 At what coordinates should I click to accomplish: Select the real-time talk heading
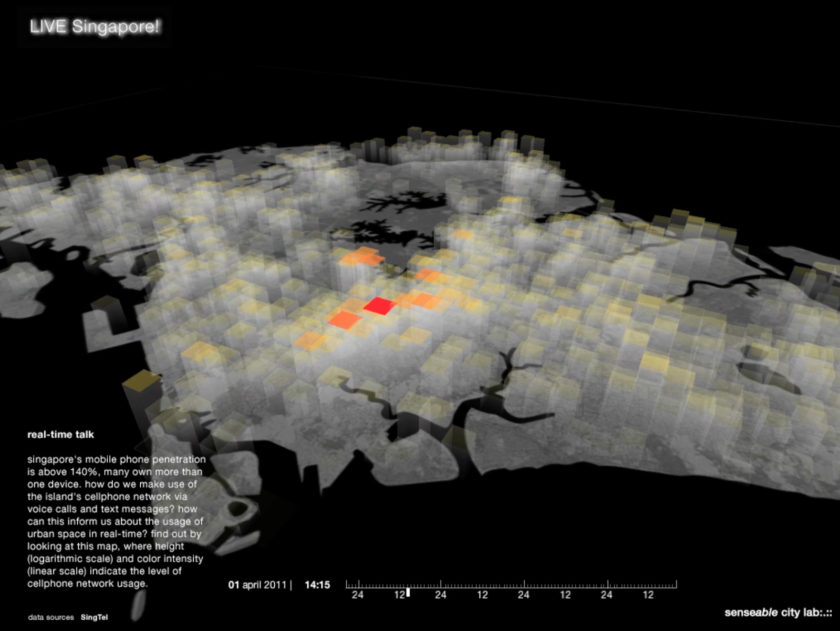click(x=61, y=434)
